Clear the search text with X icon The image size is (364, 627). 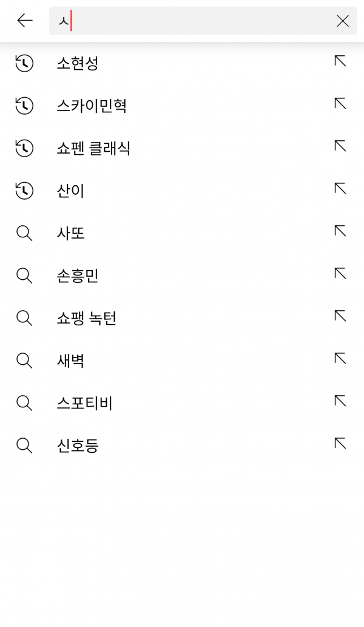point(343,21)
